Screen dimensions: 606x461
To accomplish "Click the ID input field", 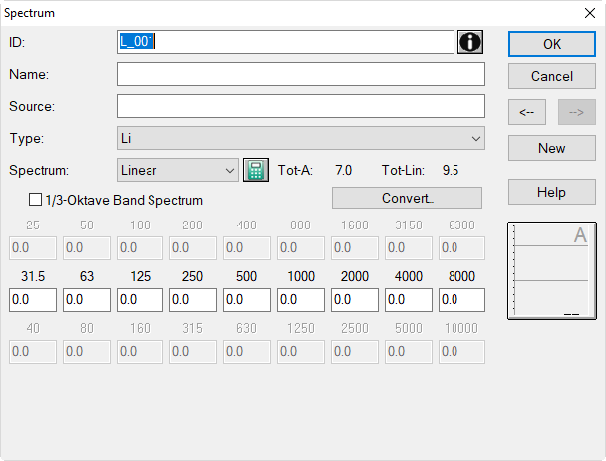I will pos(286,42).
